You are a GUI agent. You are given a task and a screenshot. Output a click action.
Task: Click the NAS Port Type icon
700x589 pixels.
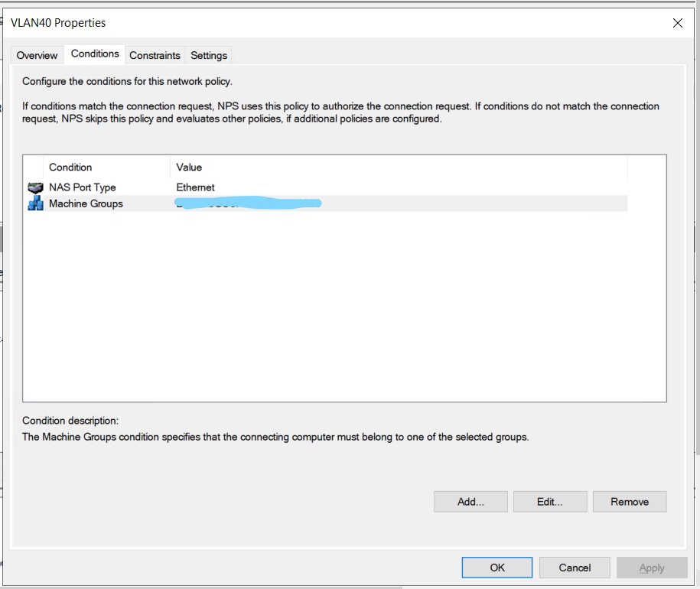[34, 187]
